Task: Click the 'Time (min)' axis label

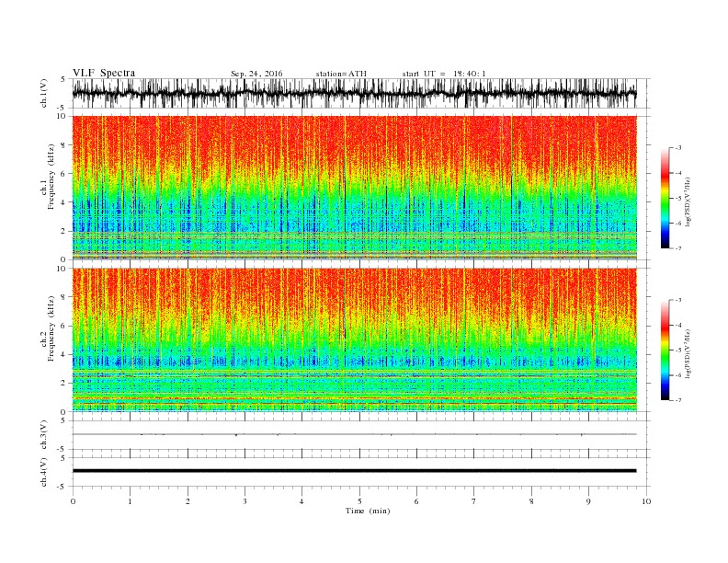Action: pyautogui.click(x=368, y=511)
